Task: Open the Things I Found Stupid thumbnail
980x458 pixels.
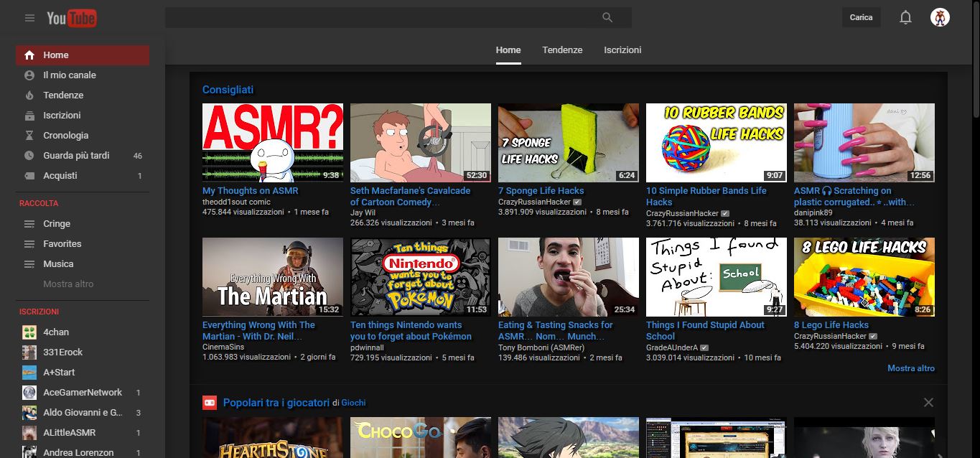Action: 717,277
